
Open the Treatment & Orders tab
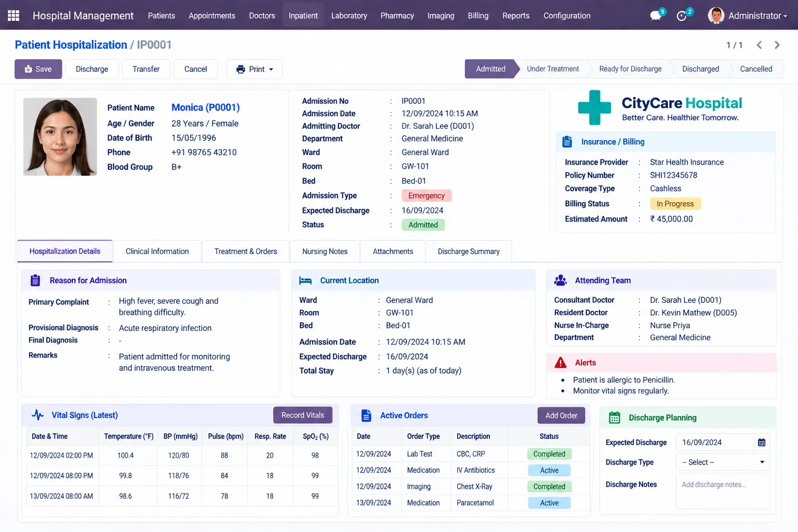pyautogui.click(x=246, y=251)
